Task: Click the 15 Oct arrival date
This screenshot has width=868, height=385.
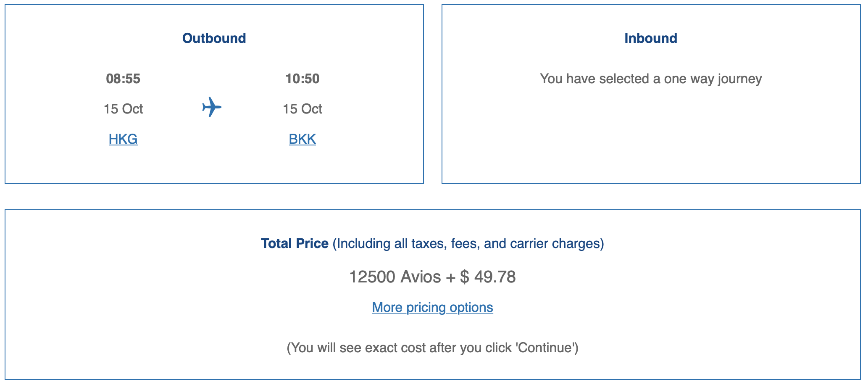Action: pyautogui.click(x=302, y=109)
